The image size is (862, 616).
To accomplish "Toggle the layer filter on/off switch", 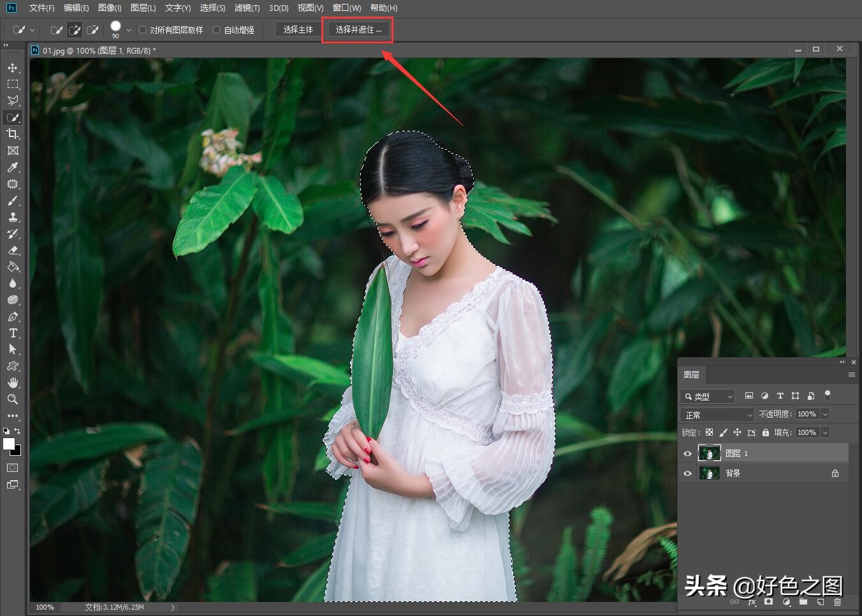I will 828,395.
